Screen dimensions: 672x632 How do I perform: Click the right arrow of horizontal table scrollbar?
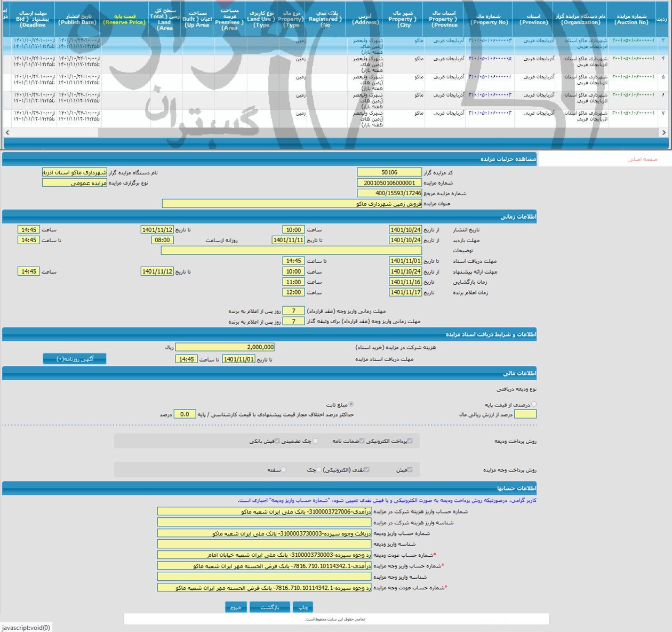tap(663, 132)
